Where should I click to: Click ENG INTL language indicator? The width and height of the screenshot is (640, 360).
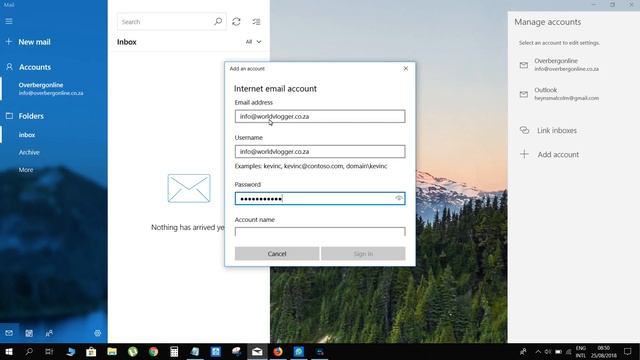pyautogui.click(x=580, y=351)
